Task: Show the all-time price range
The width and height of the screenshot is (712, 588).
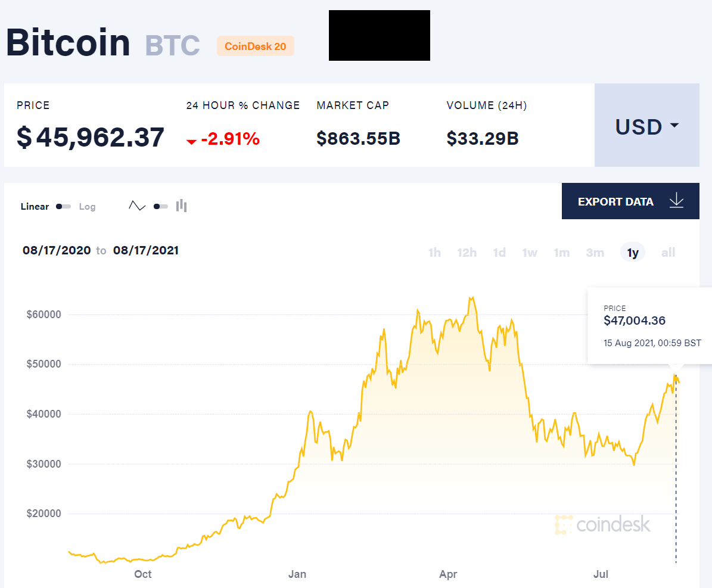Action: [668, 253]
